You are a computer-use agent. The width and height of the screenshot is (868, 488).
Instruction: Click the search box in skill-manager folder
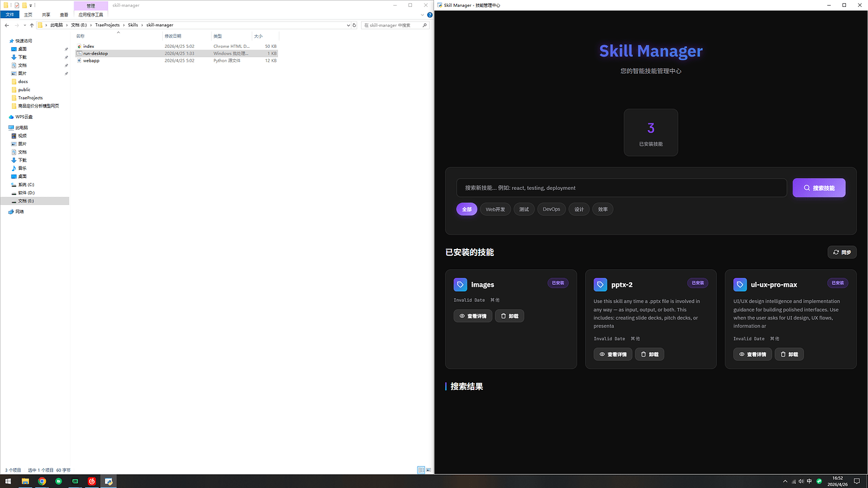(x=395, y=25)
